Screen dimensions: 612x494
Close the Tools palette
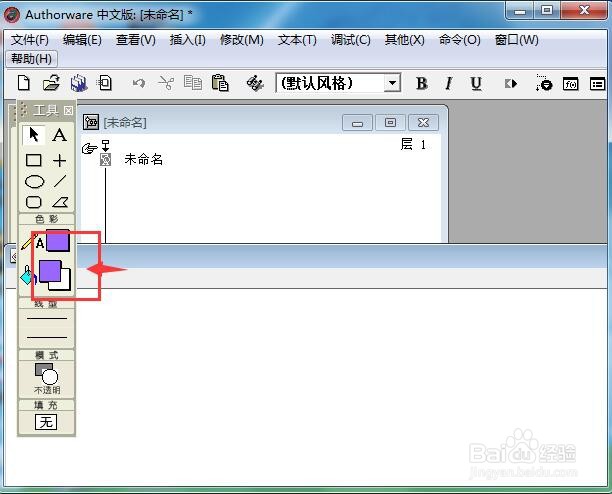click(68, 111)
